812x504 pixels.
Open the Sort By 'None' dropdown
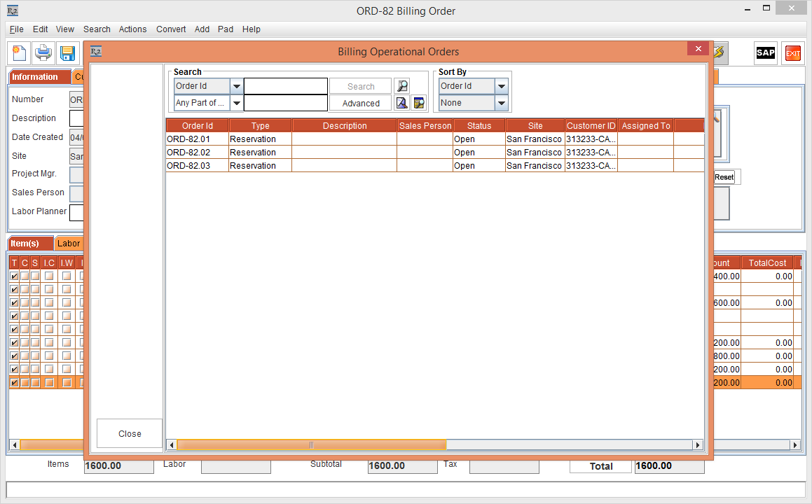coord(502,103)
